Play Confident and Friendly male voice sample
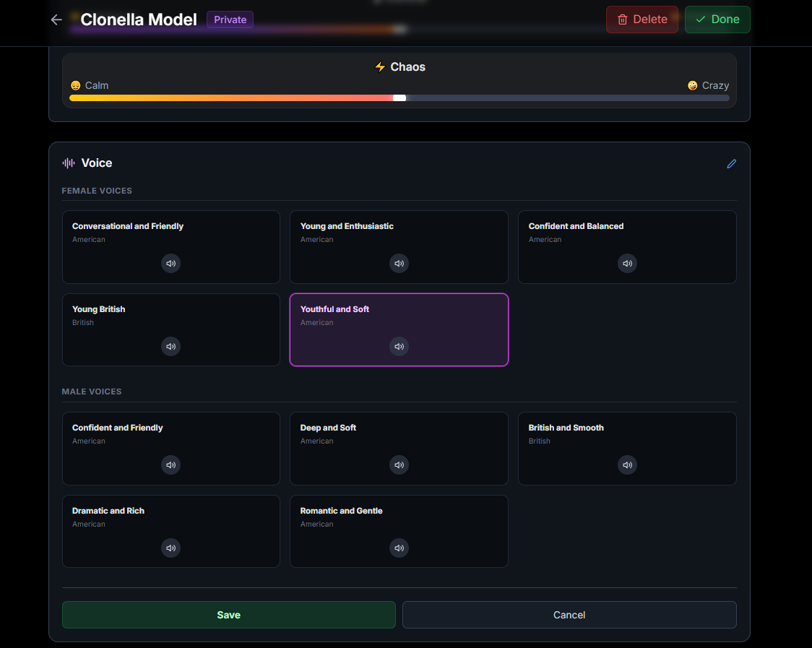Image resolution: width=812 pixels, height=648 pixels. (170, 465)
